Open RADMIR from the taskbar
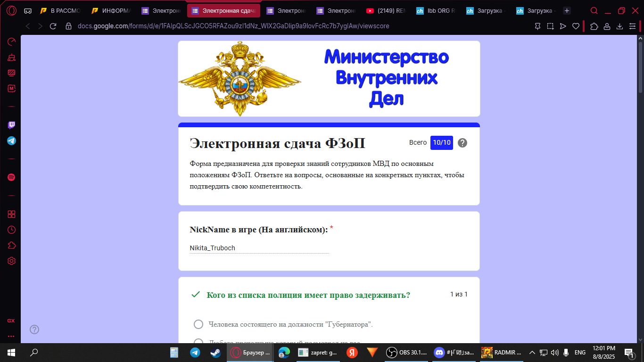 (502, 353)
